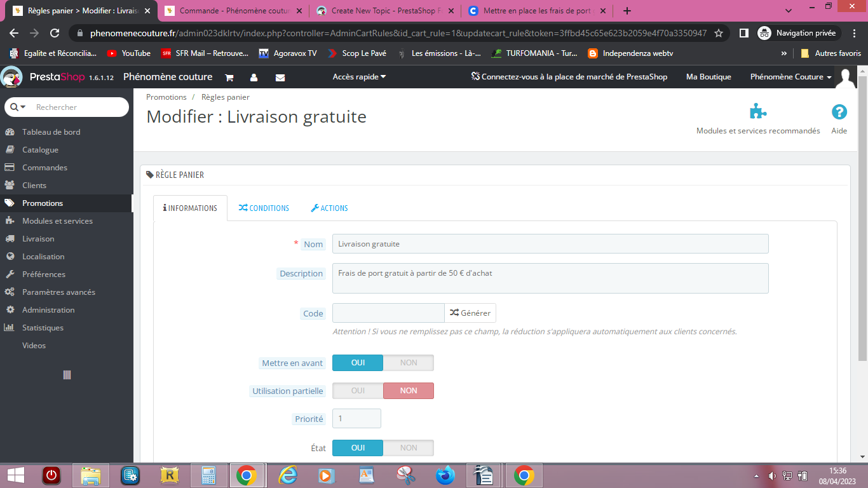868x488 pixels.
Task: Show more bookmarks with the chevron
Action: point(783,53)
